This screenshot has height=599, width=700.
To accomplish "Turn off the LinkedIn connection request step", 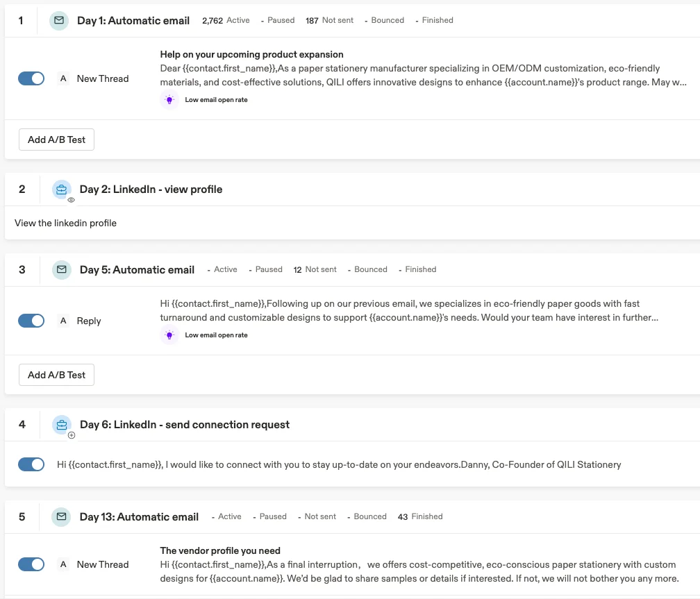I will click(31, 464).
